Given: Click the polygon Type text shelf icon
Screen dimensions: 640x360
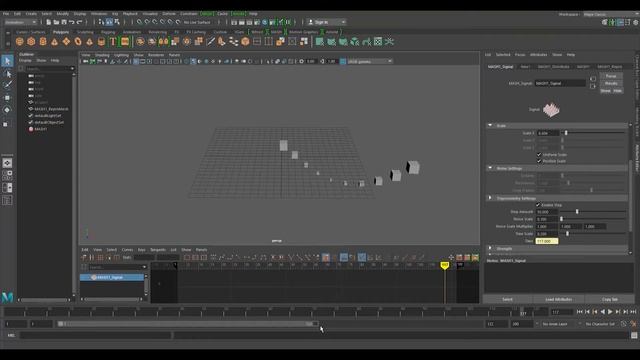Looking at the screenshot, I should click(x=113, y=41).
